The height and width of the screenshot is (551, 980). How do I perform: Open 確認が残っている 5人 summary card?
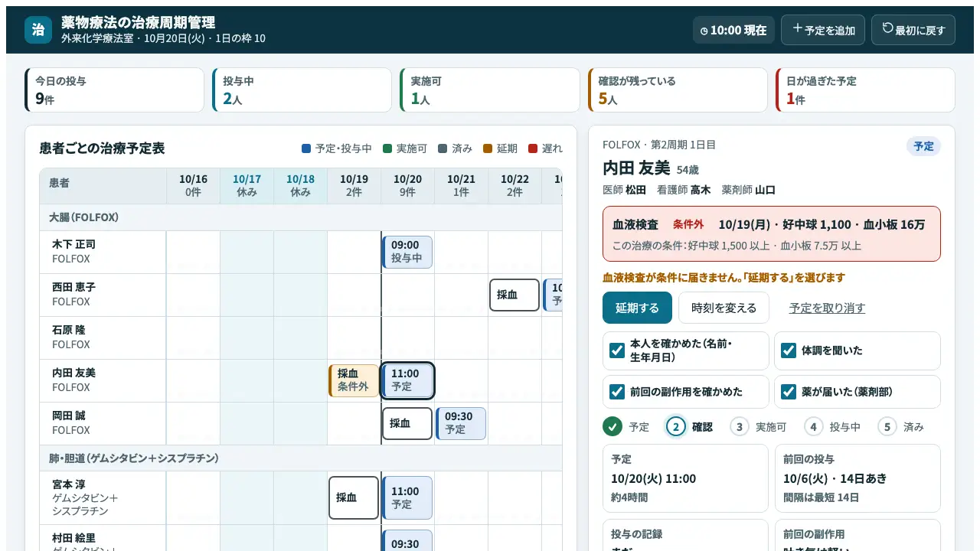(678, 90)
